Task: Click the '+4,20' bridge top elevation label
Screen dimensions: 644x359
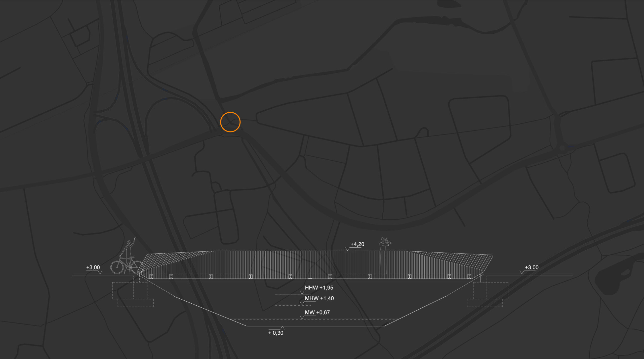Action: click(357, 244)
